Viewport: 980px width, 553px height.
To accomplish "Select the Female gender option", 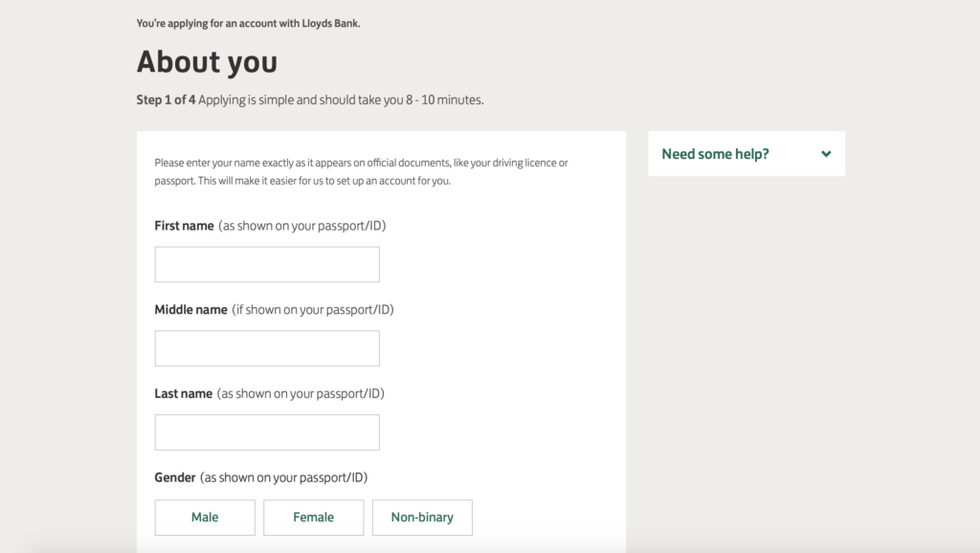I will (x=313, y=518).
